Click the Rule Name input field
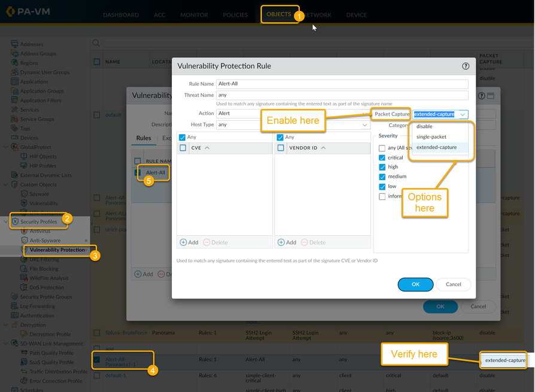 tap(342, 84)
